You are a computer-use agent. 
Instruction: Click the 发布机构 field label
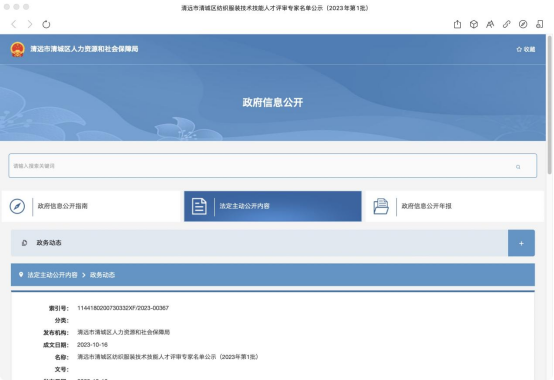(56, 333)
